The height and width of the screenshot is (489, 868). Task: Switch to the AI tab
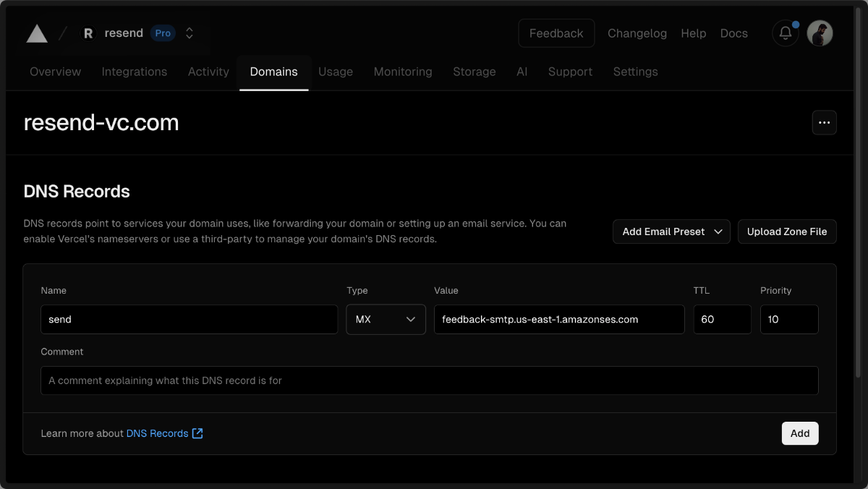tap(522, 72)
